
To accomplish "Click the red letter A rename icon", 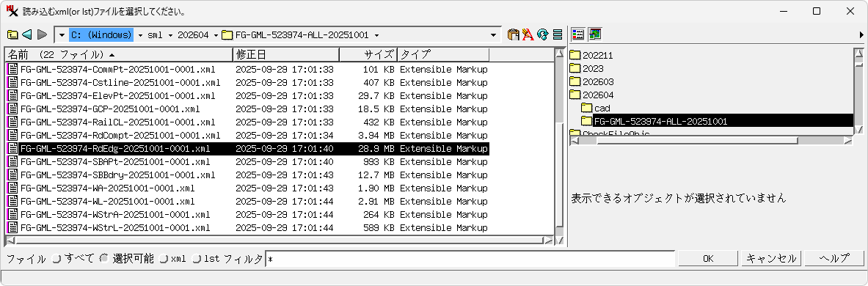I will click(x=528, y=35).
